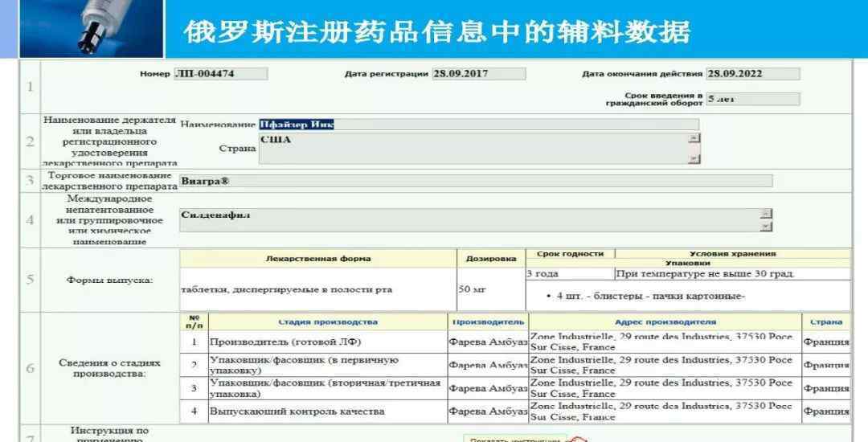This screenshot has height=442, width=868.
Task: Select the stage cell Выпускающий контроль качества
Action: tap(328, 411)
